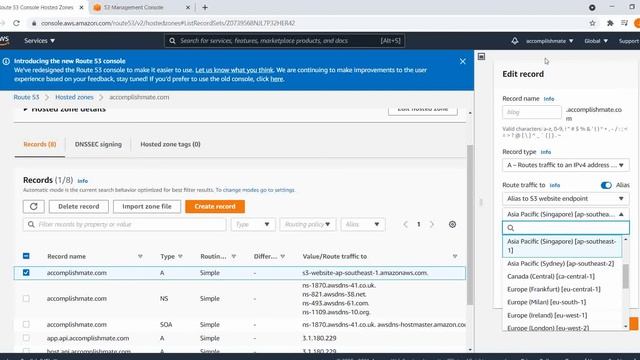640x360 pixels.
Task: Collapse the region selection dropdown
Action: 566,214
